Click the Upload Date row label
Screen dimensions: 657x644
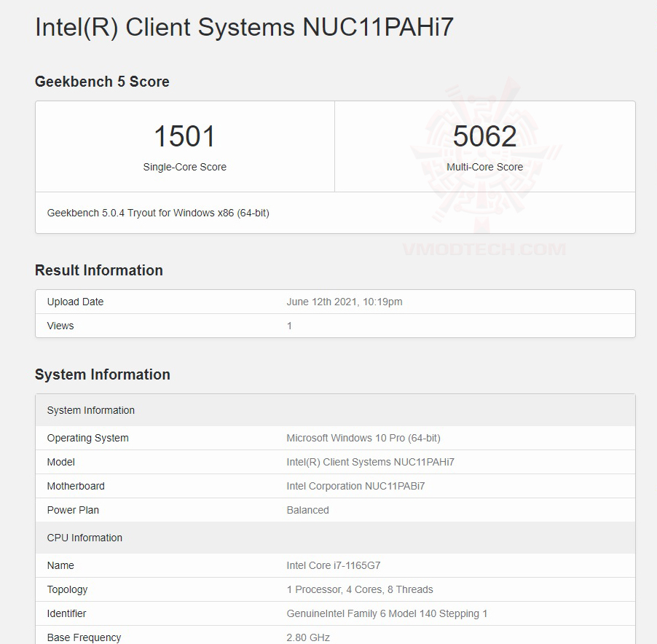[x=75, y=302]
